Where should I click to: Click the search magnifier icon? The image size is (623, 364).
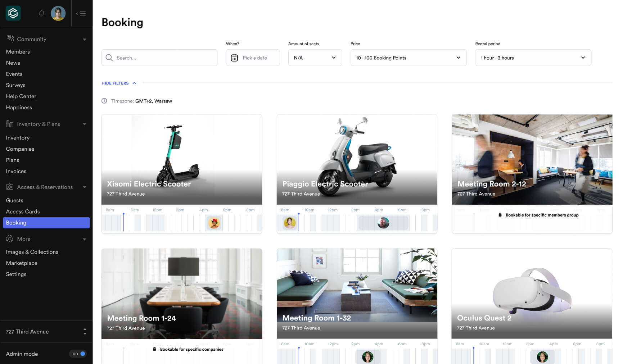pos(109,58)
